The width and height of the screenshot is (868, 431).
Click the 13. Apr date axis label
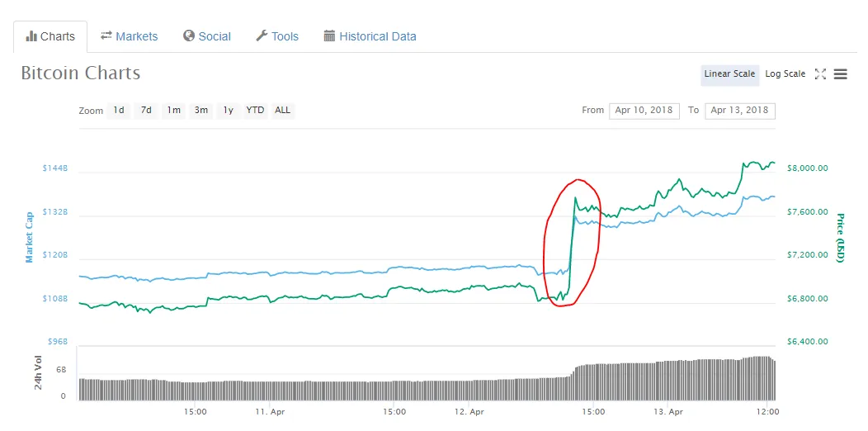667,412
